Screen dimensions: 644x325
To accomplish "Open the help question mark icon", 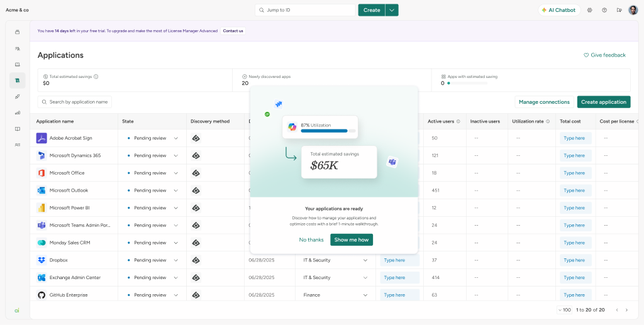I will click(604, 10).
